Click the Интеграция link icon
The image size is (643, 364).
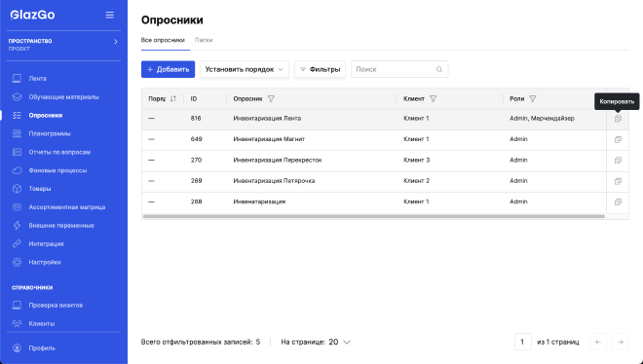pyautogui.click(x=17, y=244)
